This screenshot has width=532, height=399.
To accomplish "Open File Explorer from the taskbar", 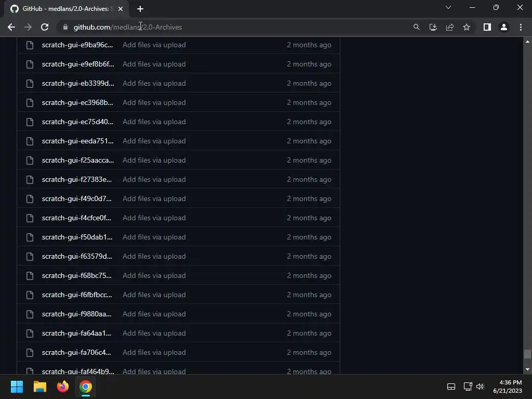I will coord(39,387).
